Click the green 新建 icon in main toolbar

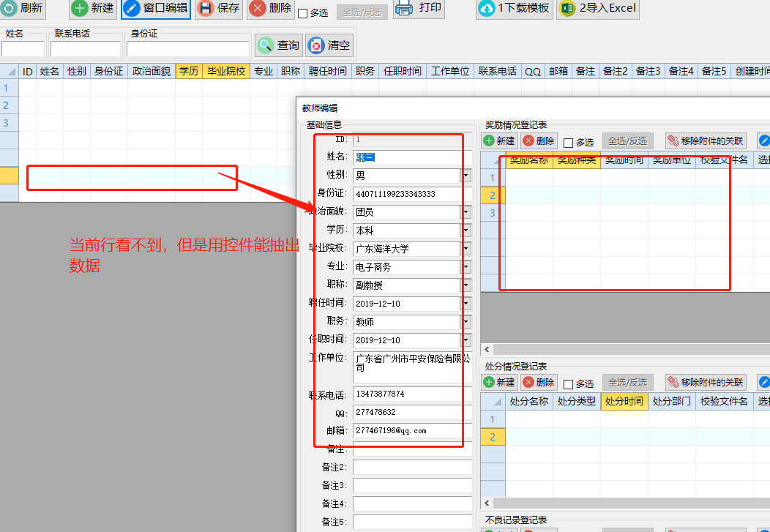tap(80, 8)
